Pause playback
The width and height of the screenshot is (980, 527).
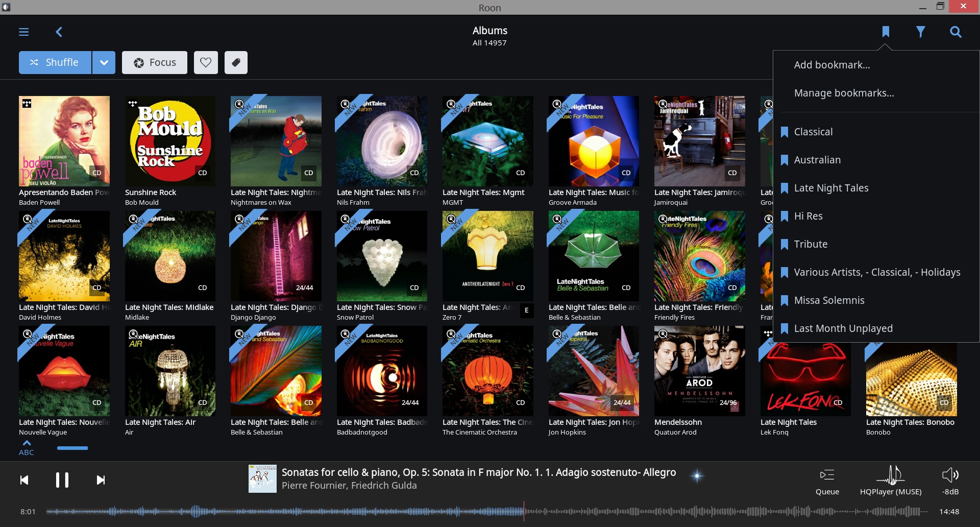(x=62, y=480)
